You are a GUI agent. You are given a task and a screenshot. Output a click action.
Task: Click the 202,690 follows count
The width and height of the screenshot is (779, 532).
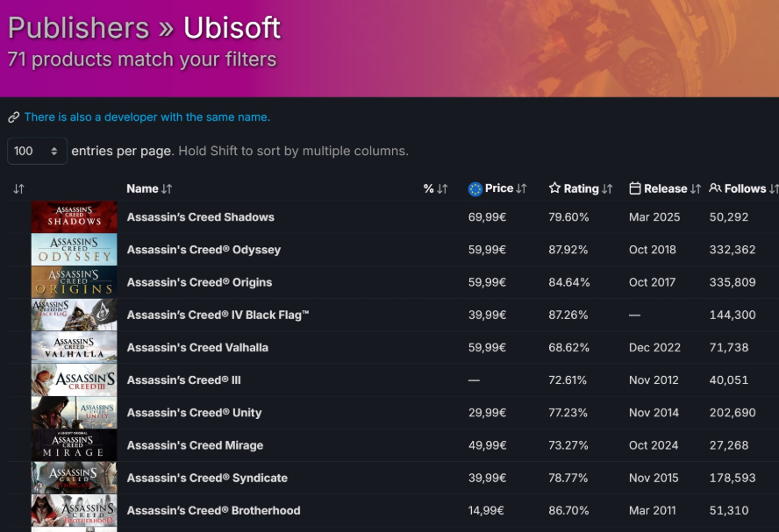pos(733,413)
